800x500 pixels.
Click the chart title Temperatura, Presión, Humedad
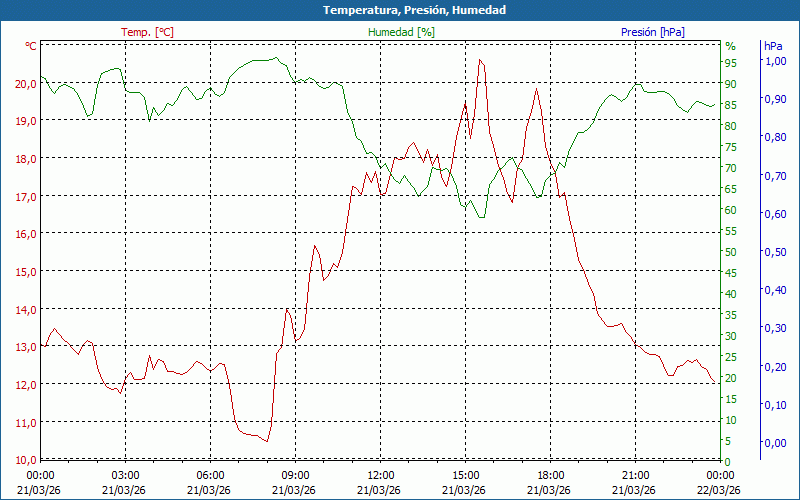[400, 10]
